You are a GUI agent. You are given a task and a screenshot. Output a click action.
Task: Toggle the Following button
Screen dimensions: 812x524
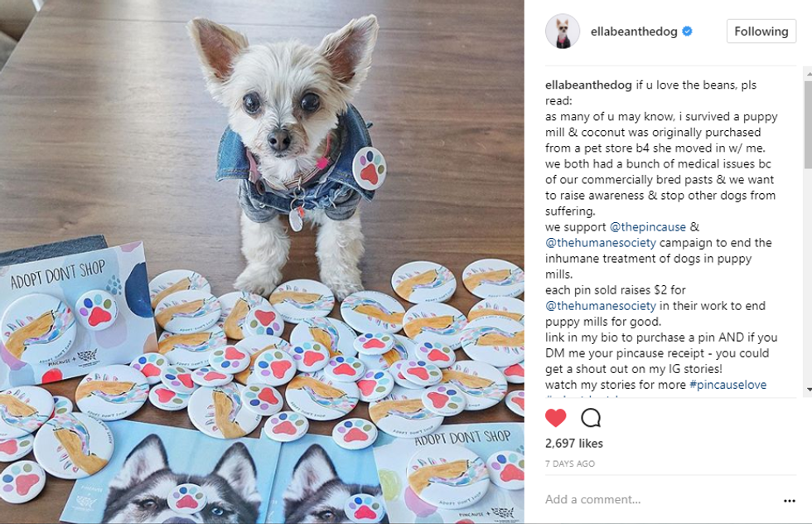tap(761, 32)
